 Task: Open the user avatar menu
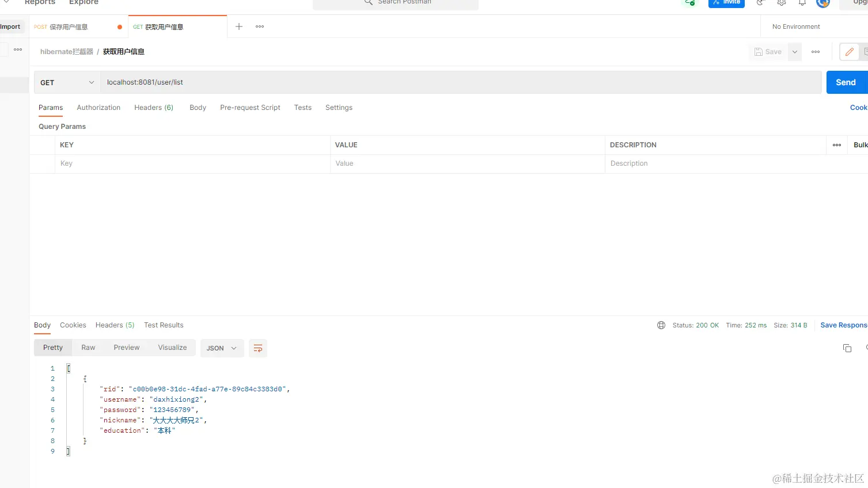(x=823, y=2)
